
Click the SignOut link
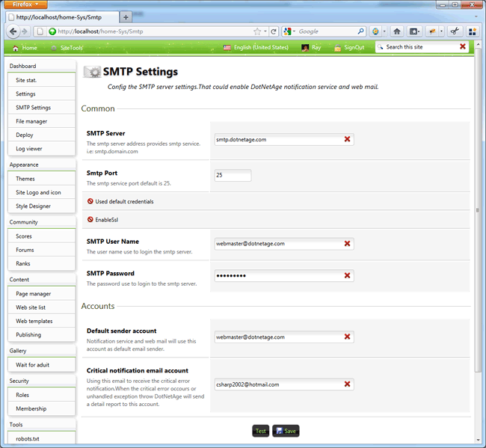click(354, 47)
